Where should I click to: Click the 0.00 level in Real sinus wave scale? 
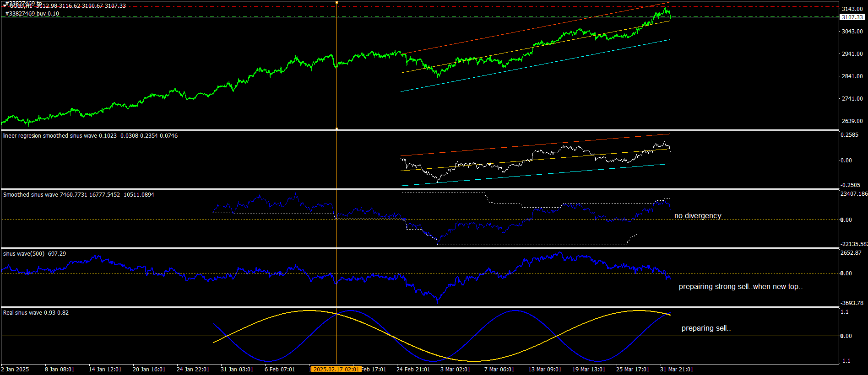point(846,336)
